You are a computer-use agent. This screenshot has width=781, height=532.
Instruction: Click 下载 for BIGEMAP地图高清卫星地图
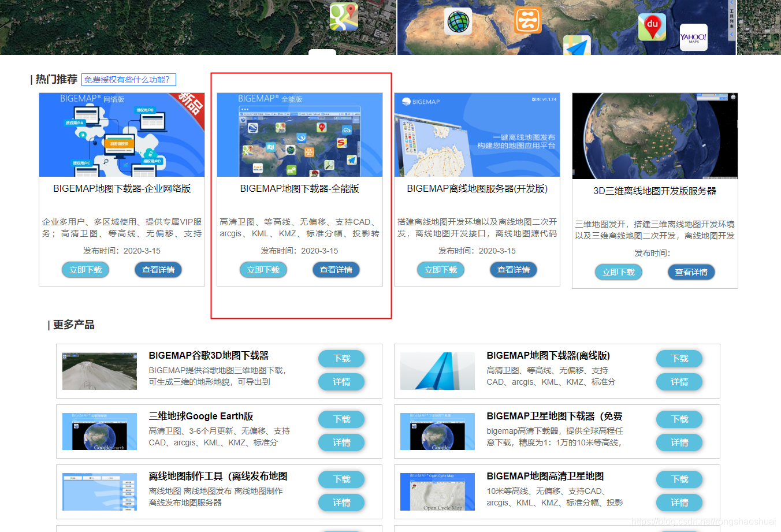[679, 479]
